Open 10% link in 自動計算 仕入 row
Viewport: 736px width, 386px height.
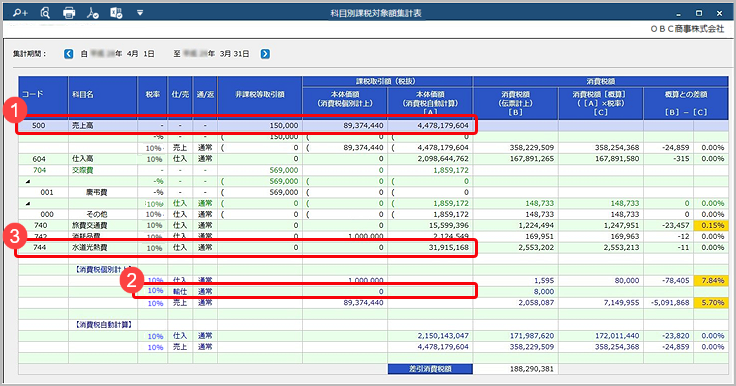(155, 336)
